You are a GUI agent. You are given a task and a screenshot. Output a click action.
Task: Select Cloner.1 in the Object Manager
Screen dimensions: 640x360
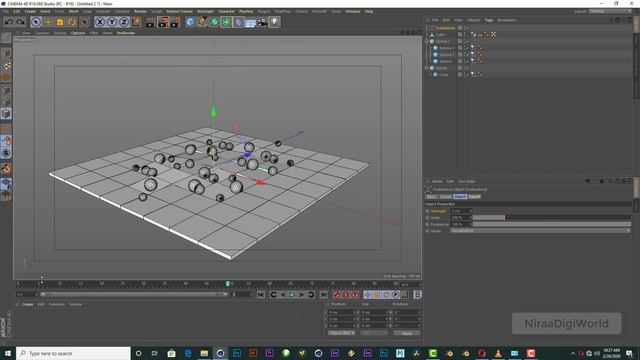coord(442,41)
